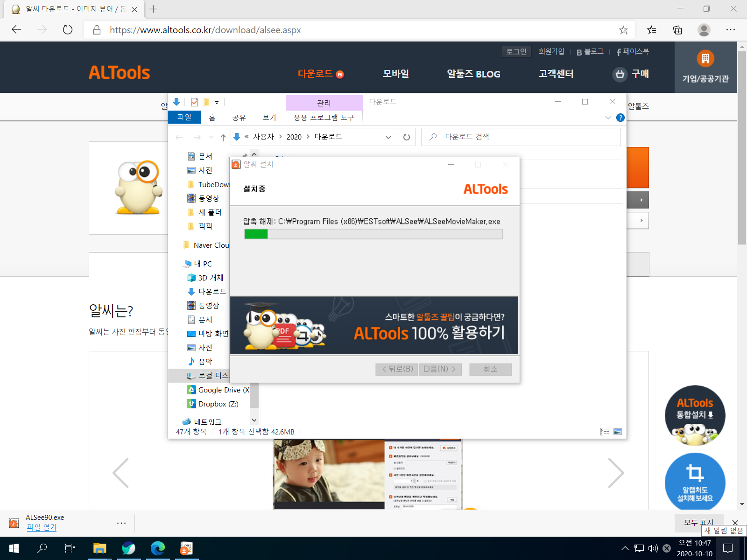Click the ALTools 100% 활용하기 banner
The height and width of the screenshot is (560, 747).
point(374,325)
